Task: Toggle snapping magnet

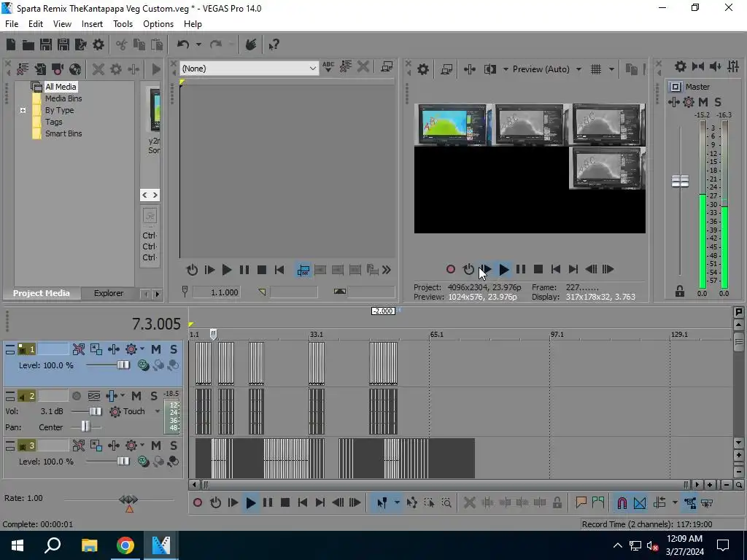Action: pos(622,502)
